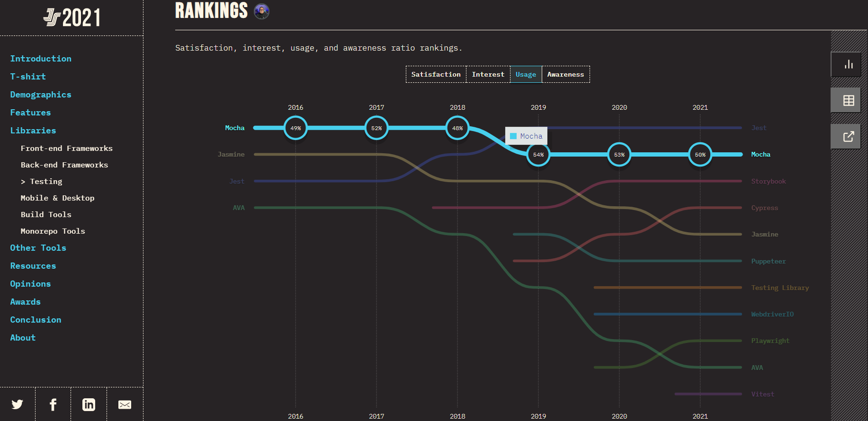Click the avatar next to Rankings heading

(261, 11)
